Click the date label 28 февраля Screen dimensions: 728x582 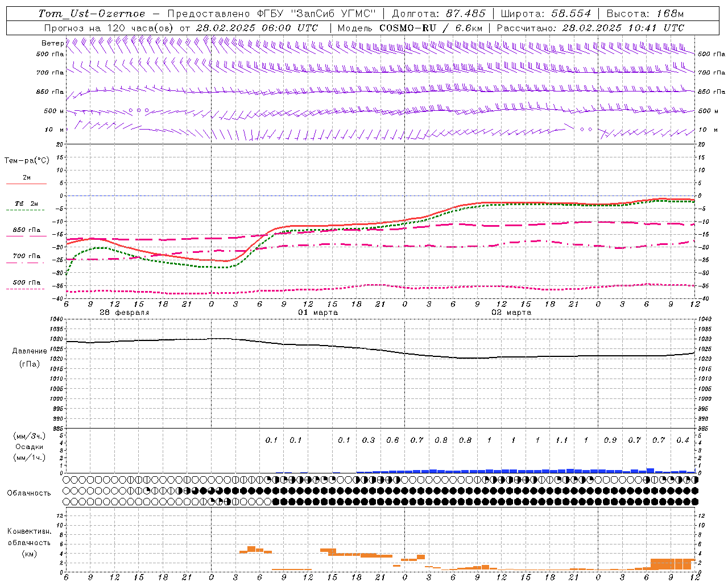[125, 313]
